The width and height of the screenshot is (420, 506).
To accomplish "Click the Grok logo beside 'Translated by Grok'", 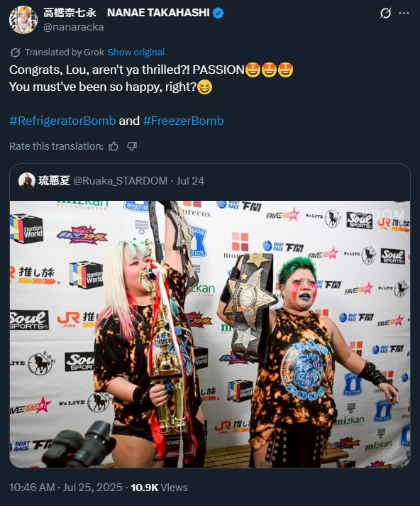I will pyautogui.click(x=15, y=53).
